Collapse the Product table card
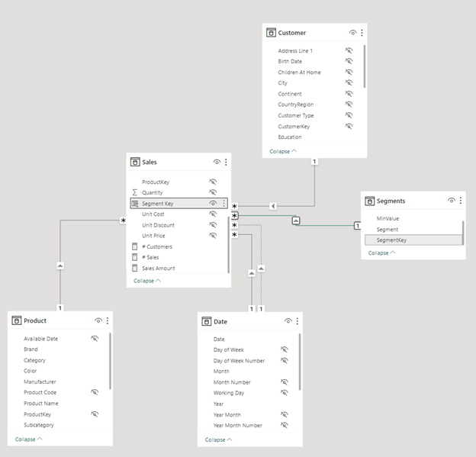 [x=28, y=439]
